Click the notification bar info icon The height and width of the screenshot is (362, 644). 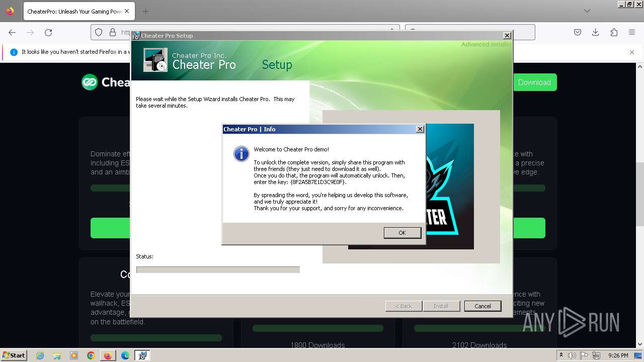click(14, 52)
